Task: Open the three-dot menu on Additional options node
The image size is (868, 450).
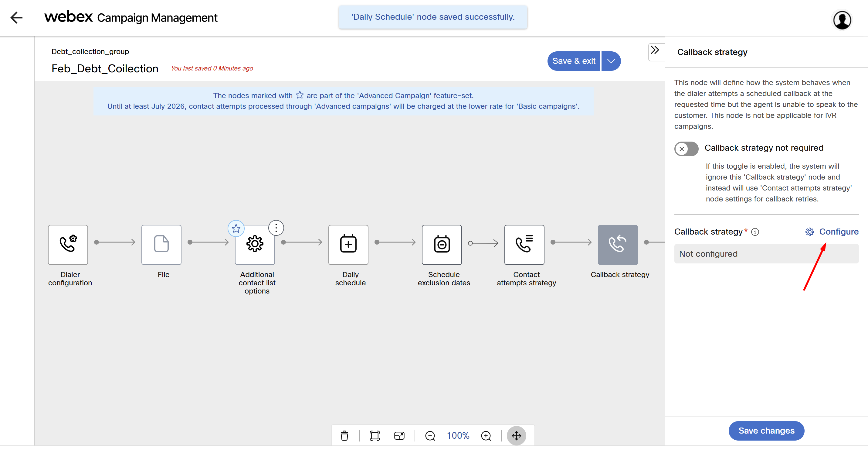Action: (276, 228)
